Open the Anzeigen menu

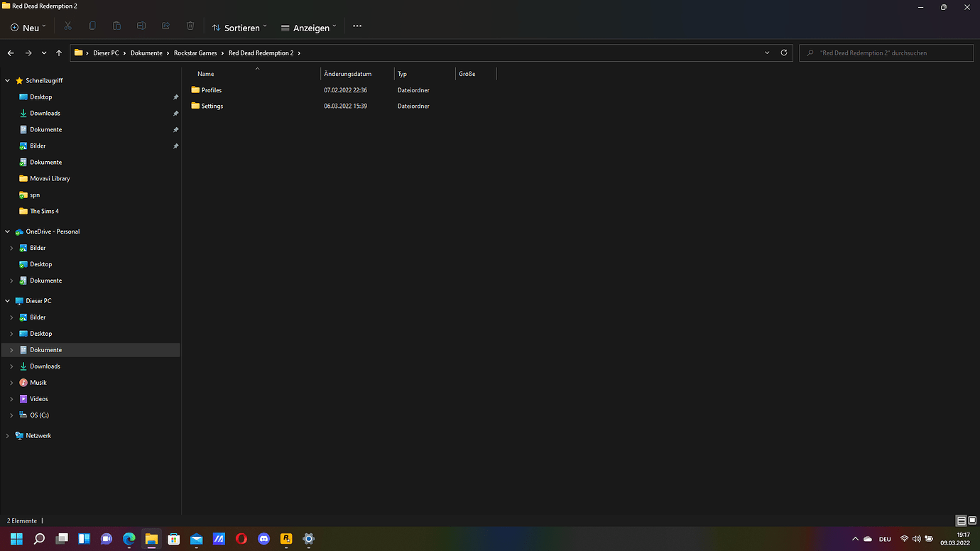coord(308,27)
